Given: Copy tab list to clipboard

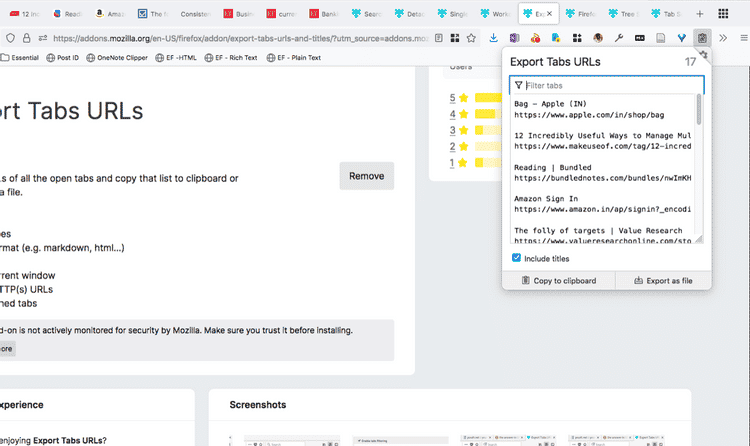Looking at the screenshot, I should pos(558,280).
